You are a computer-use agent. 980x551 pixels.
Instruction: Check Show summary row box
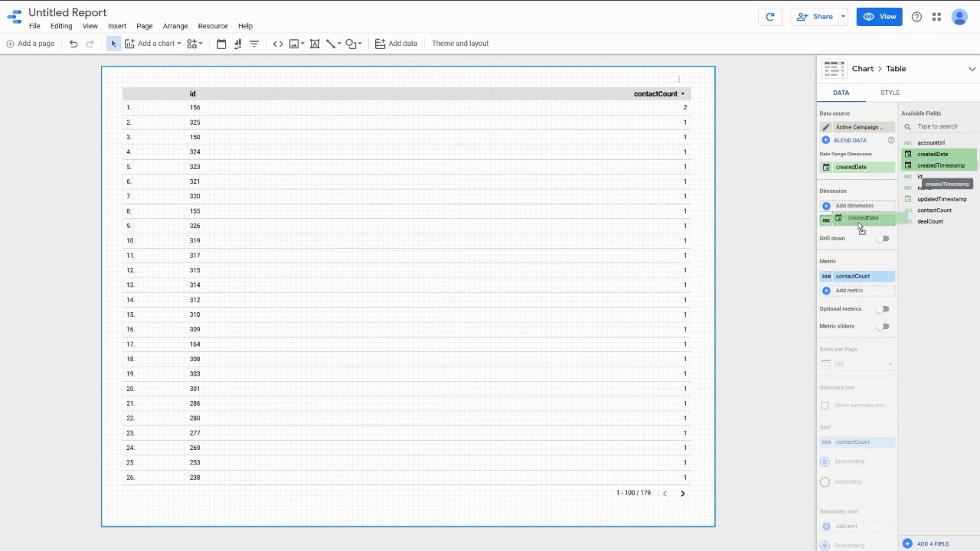[825, 406]
